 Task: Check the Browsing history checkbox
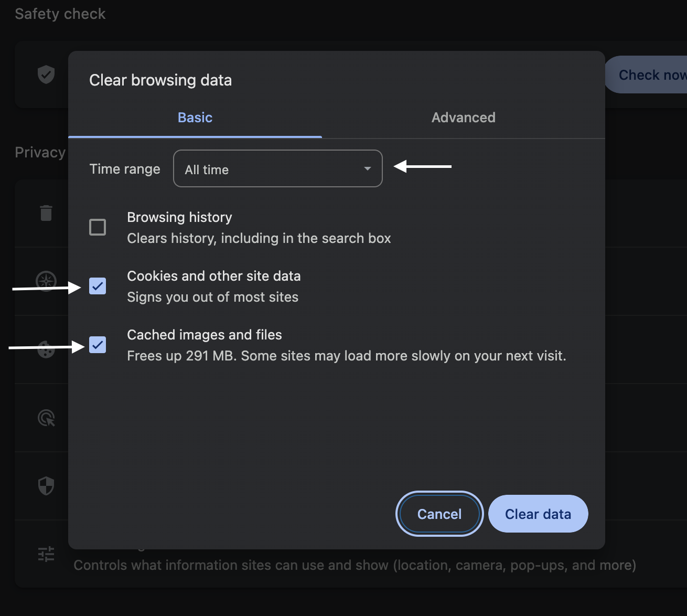coord(98,227)
